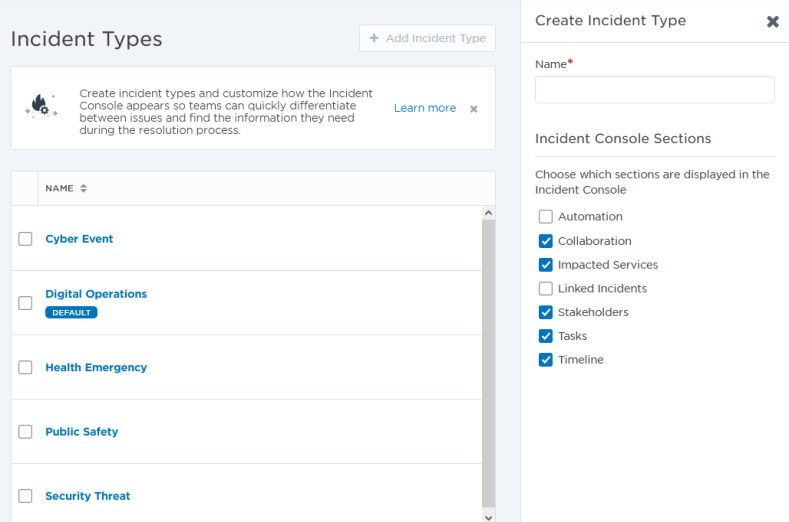Disable the Impacted Services checkbox
The width and height of the screenshot is (789, 522).
546,265
